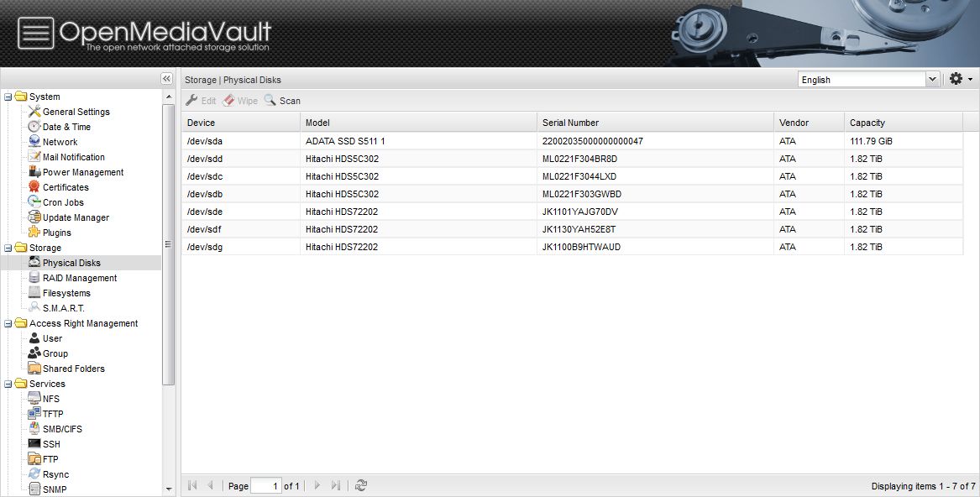Viewport: 980px width, 497px height.
Task: Go to previous page button
Action: pyautogui.click(x=211, y=485)
